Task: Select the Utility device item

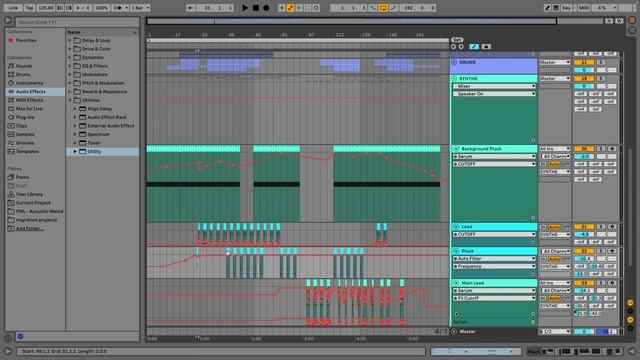Action: [94, 151]
